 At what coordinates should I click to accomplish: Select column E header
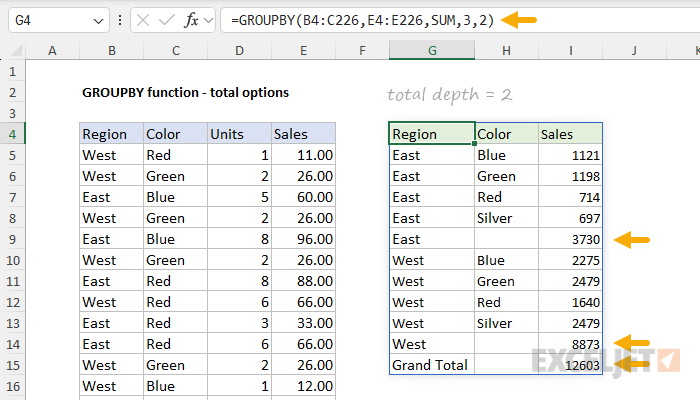pos(304,50)
